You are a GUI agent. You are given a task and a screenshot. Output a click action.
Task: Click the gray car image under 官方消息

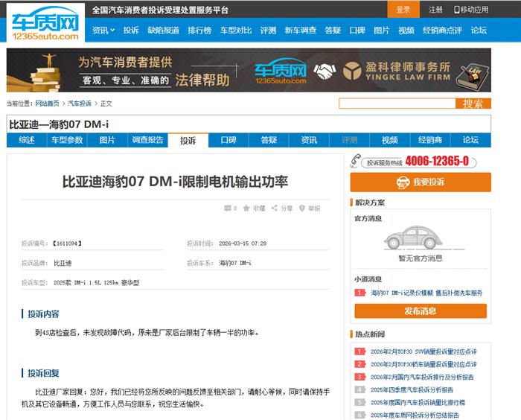point(421,238)
